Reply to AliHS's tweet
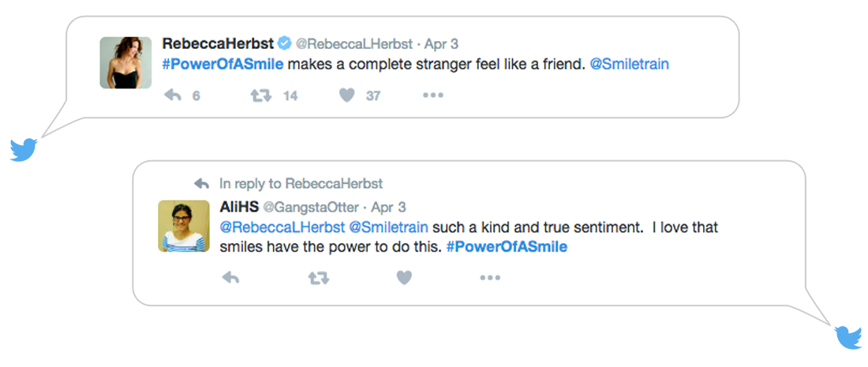Viewport: 868px width, 367px height. coord(230,278)
